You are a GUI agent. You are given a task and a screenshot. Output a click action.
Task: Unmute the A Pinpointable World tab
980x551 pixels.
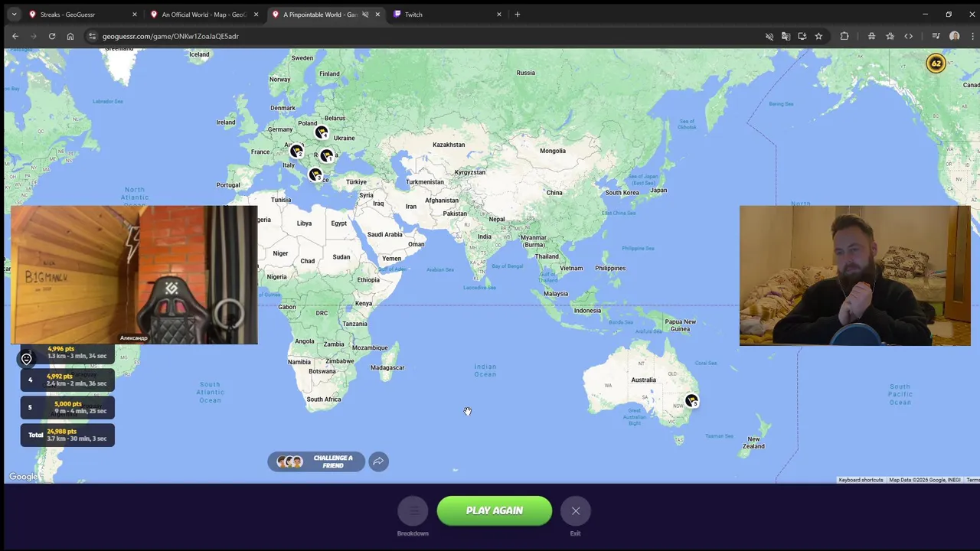[365, 15]
